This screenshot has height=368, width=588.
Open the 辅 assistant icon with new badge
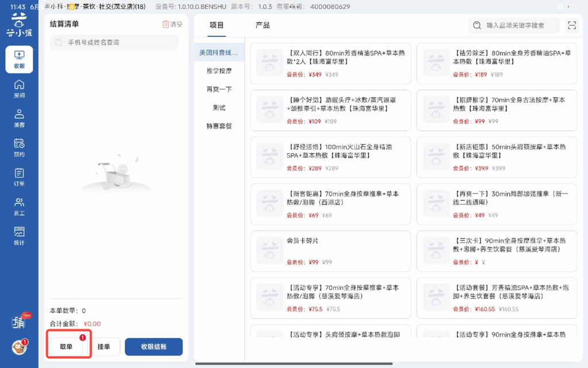pyautogui.click(x=19, y=322)
